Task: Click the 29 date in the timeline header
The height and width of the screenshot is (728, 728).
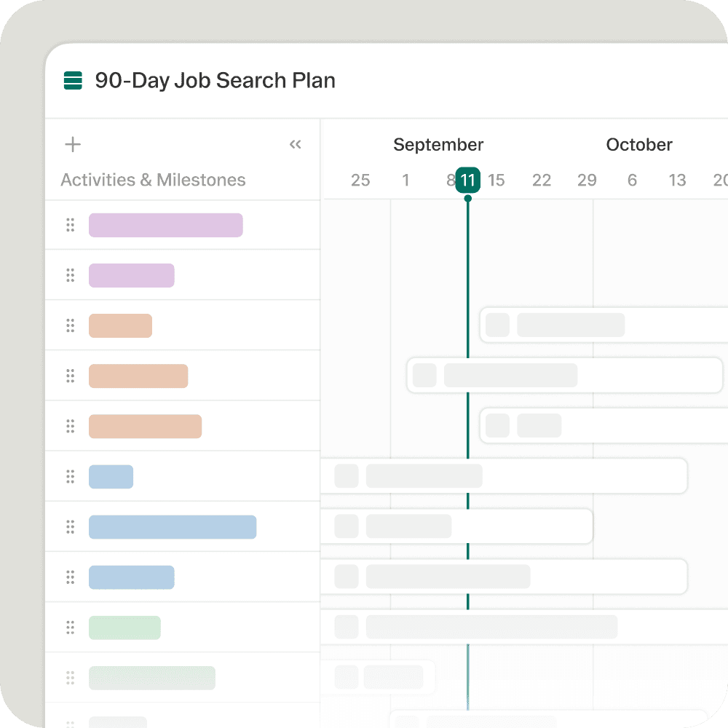Action: click(x=587, y=181)
